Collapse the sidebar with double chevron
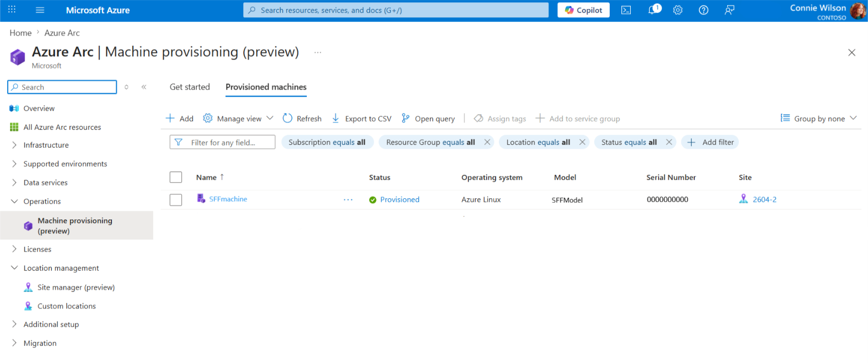The image size is (868, 363). (x=144, y=87)
